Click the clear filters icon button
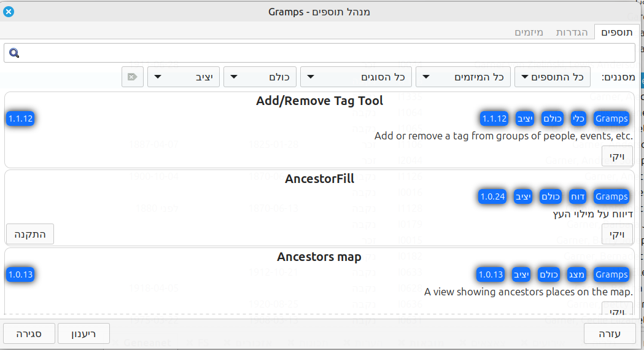This screenshot has width=644, height=350. 132,77
